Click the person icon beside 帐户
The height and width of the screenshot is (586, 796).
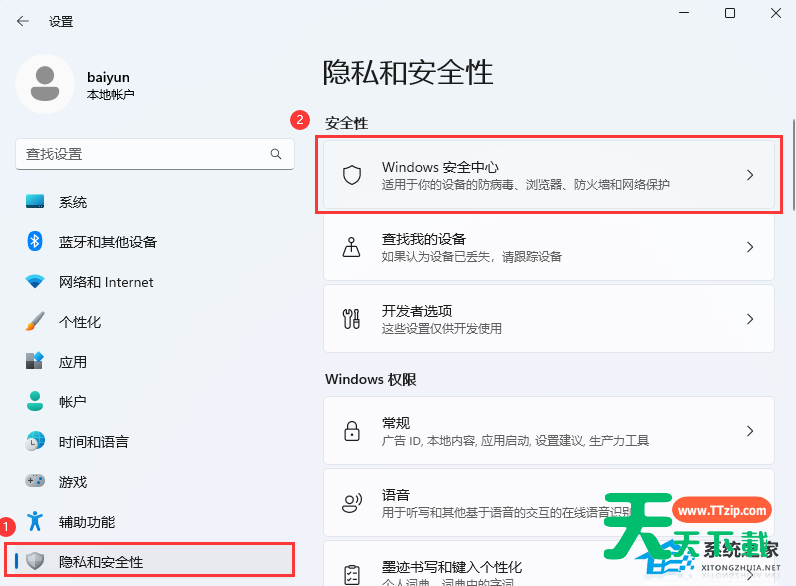pos(35,401)
